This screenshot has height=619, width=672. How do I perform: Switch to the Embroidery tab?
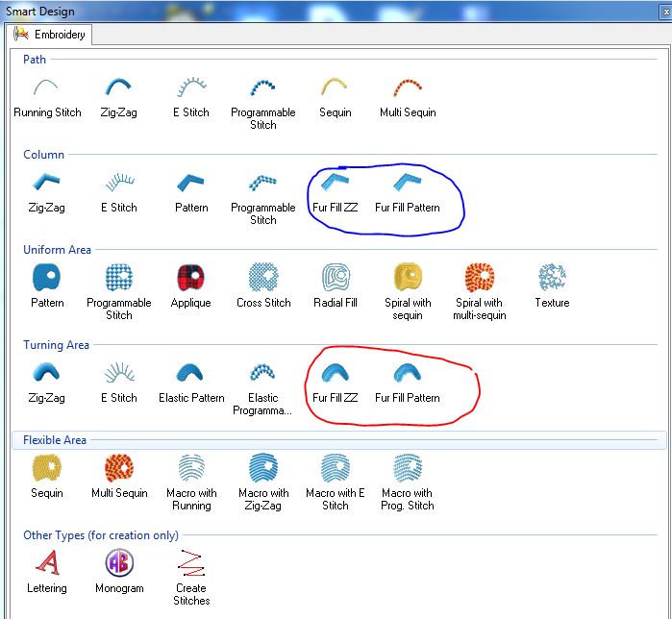click(x=49, y=35)
